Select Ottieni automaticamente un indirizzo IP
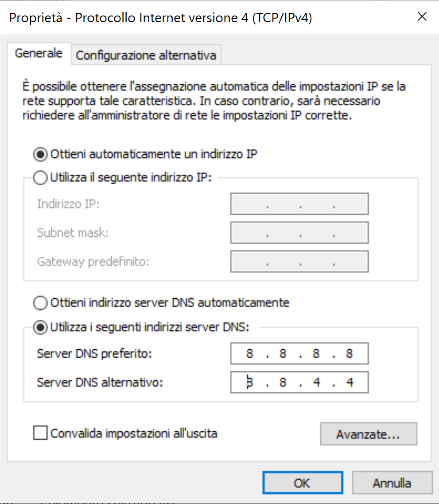The height and width of the screenshot is (504, 439). tap(40, 154)
